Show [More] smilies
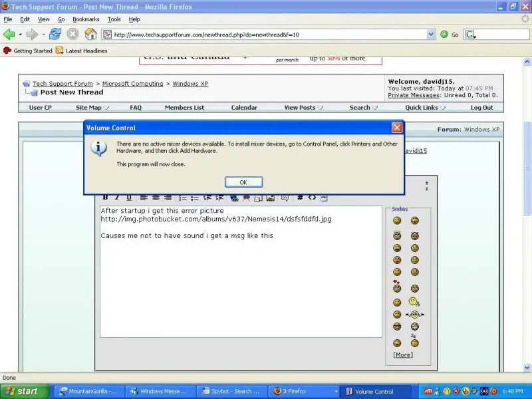The width and height of the screenshot is (532, 399). tap(403, 355)
